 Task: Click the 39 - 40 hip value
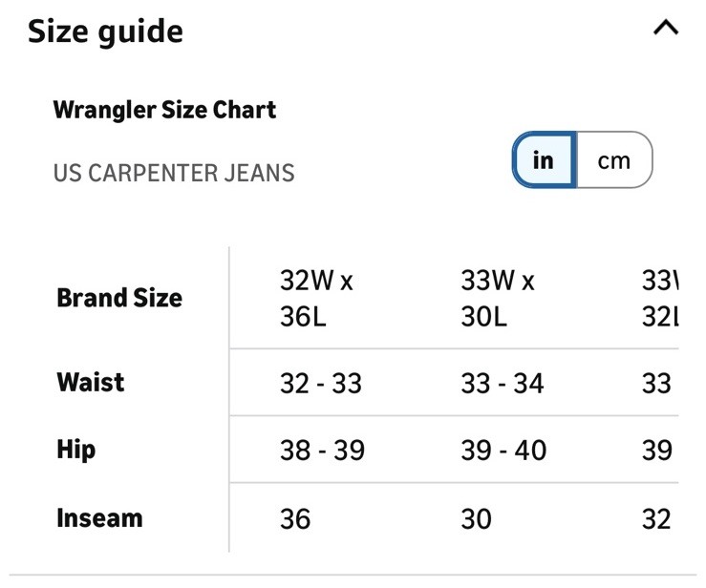[503, 451]
